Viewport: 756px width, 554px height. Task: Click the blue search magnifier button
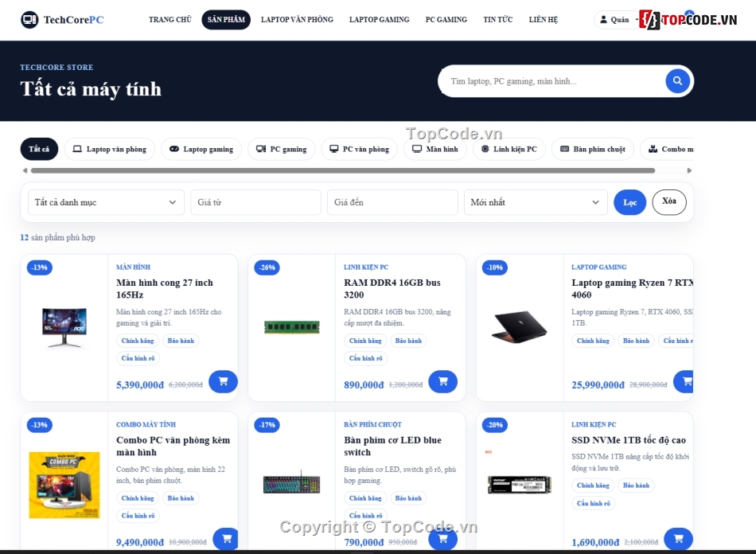pyautogui.click(x=677, y=81)
